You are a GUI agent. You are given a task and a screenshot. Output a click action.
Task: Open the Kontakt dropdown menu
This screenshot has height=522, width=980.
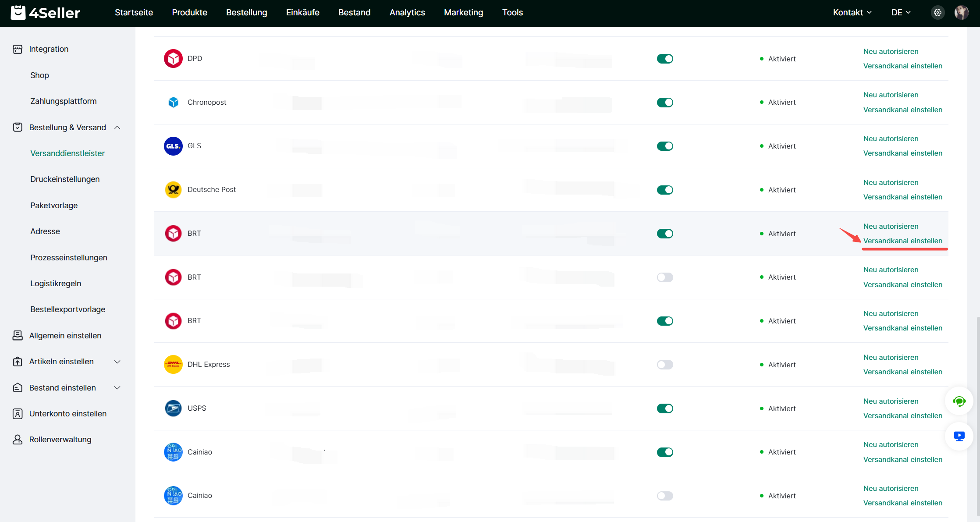click(x=852, y=13)
